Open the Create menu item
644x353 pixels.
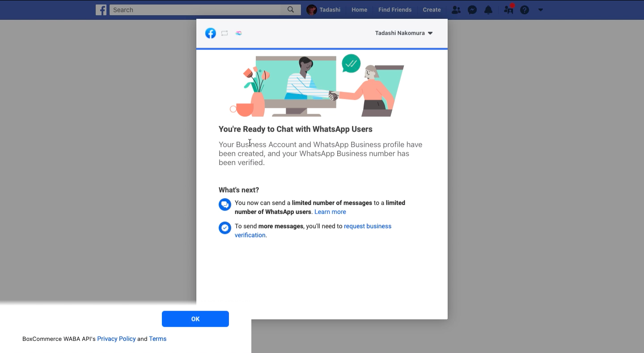432,10
